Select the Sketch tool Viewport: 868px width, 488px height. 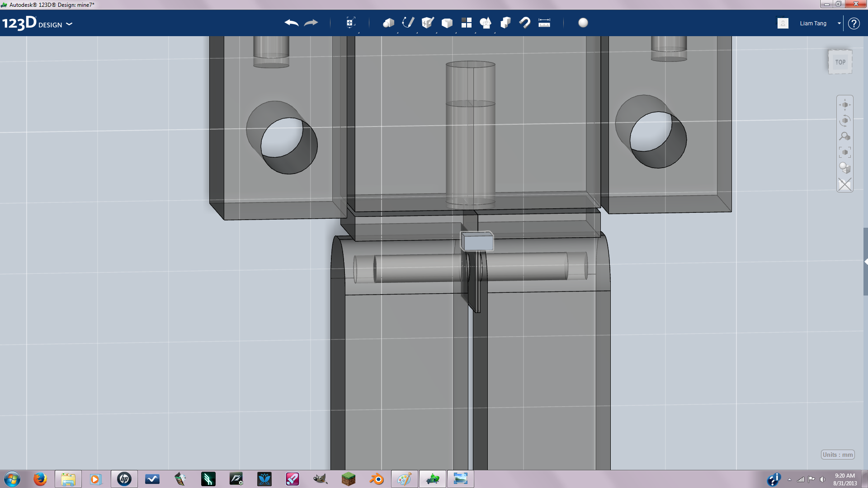click(408, 23)
